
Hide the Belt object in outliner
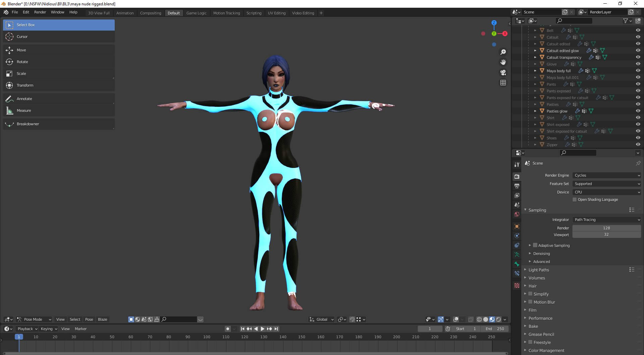click(638, 30)
